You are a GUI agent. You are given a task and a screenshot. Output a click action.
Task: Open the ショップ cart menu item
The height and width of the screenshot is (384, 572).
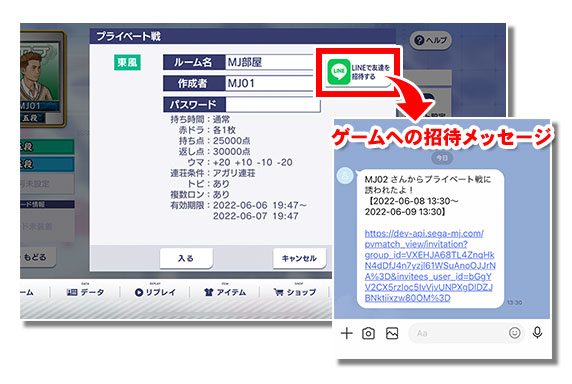click(x=295, y=292)
